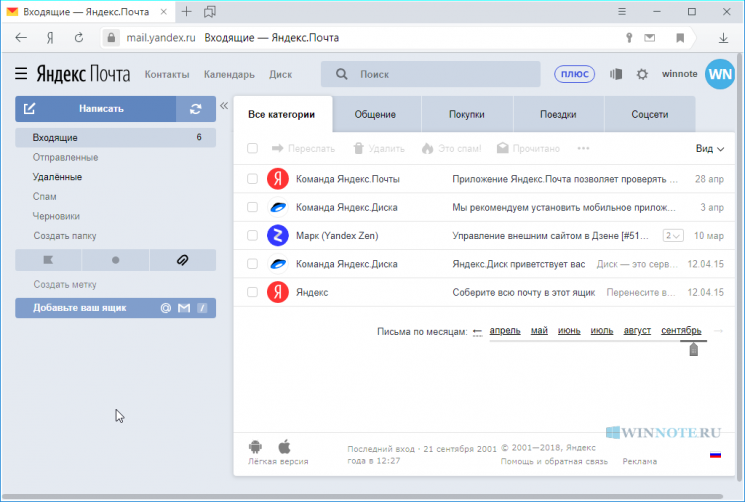The height and width of the screenshot is (502, 745).
Task: Click the month timeline marker under сентябрь
Action: point(694,350)
